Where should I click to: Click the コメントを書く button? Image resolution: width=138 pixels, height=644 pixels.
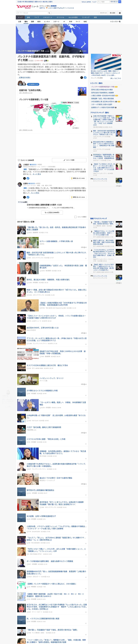point(69,160)
